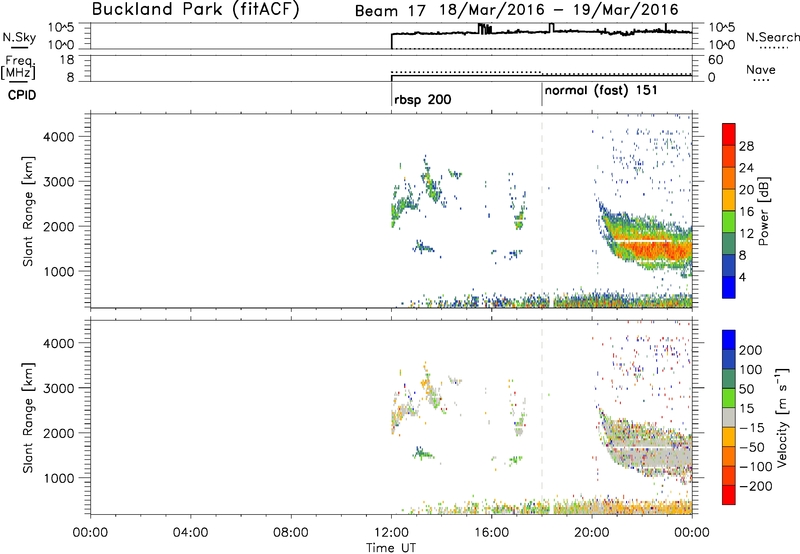Screen dimensions: 800x554
Task: Click the "Velocity [m s⁻¹]" color bar title
Action: [782, 417]
